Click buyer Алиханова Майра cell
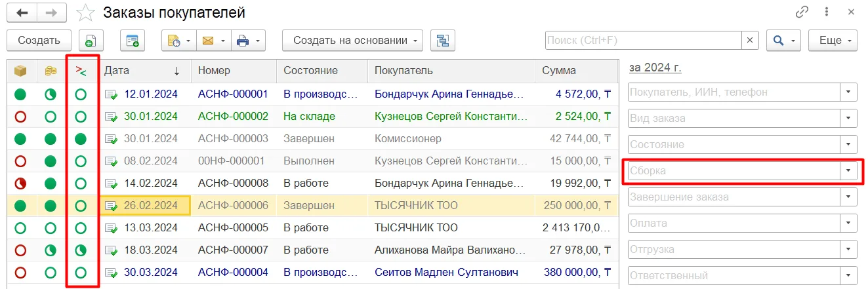Viewport: 868px width, 289px height. point(451,250)
